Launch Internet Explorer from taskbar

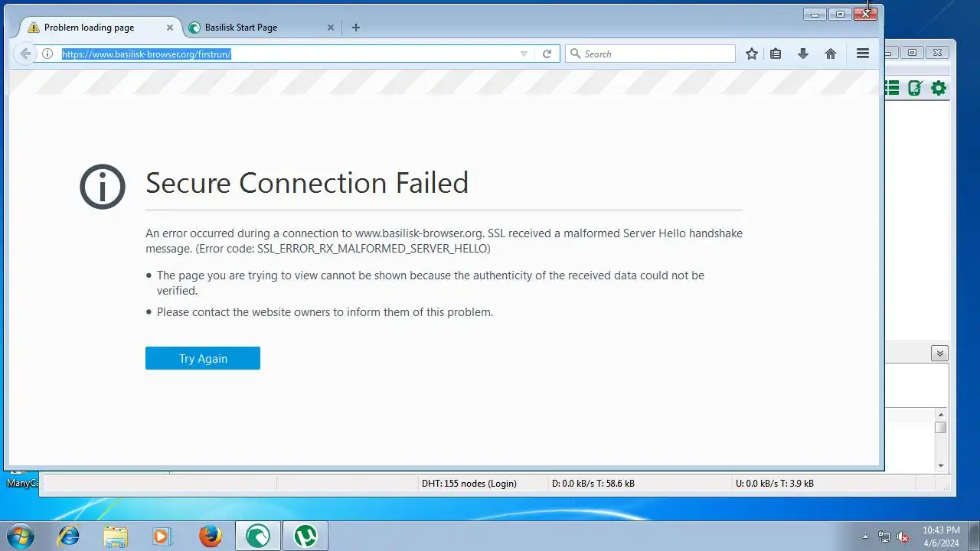(x=68, y=536)
